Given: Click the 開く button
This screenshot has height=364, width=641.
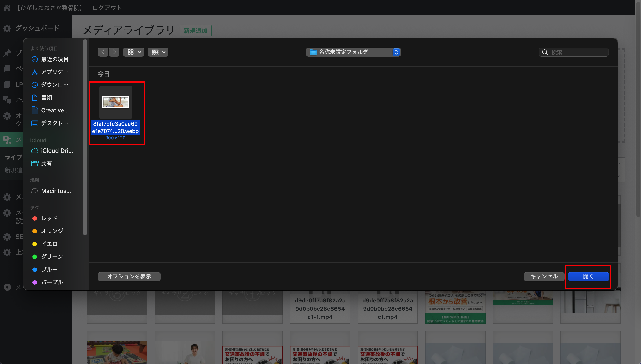Looking at the screenshot, I should (588, 276).
